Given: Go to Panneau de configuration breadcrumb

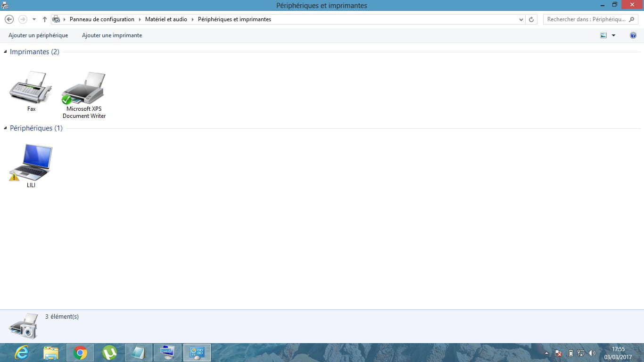Looking at the screenshot, I should coord(102,19).
